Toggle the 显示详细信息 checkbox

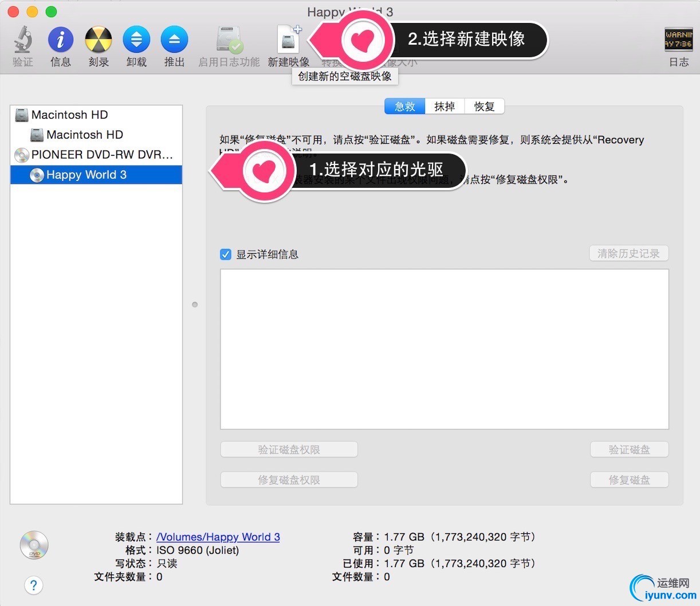pyautogui.click(x=226, y=254)
